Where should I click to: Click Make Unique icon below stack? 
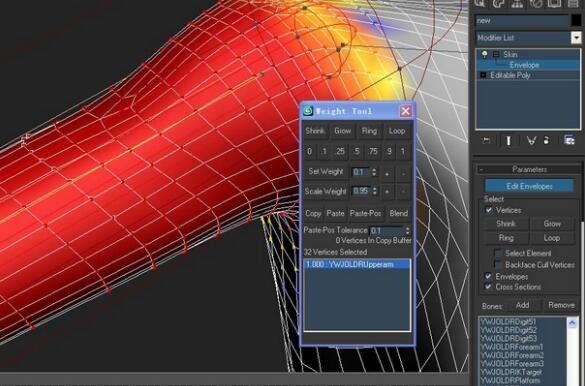click(531, 141)
